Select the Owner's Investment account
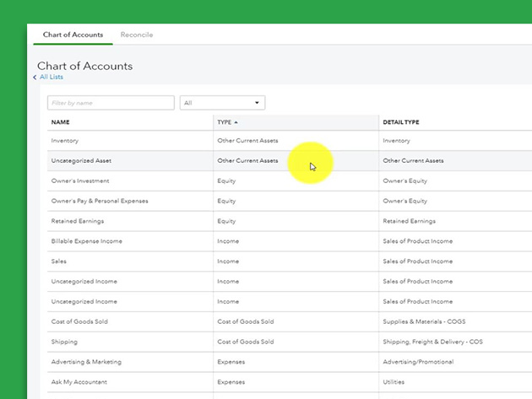Screen dimensions: 532x399 tap(80, 181)
